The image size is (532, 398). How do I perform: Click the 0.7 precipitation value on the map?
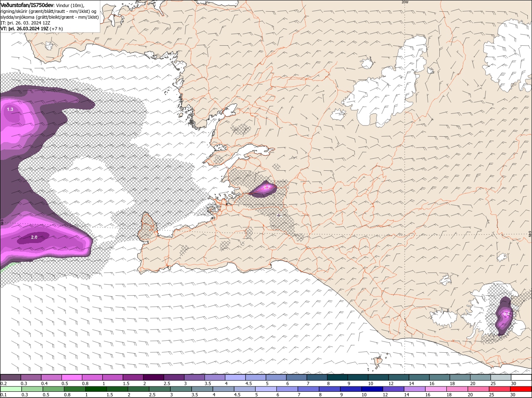267,187
